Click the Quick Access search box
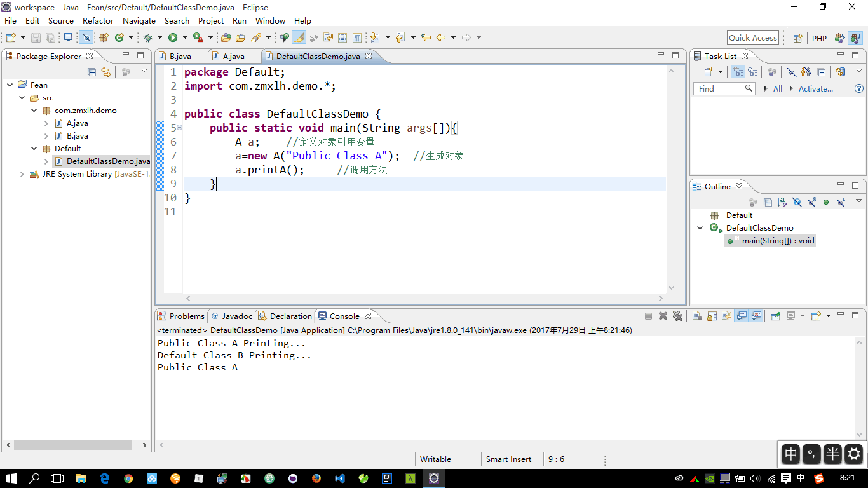Image resolution: width=868 pixels, height=488 pixels. click(753, 38)
